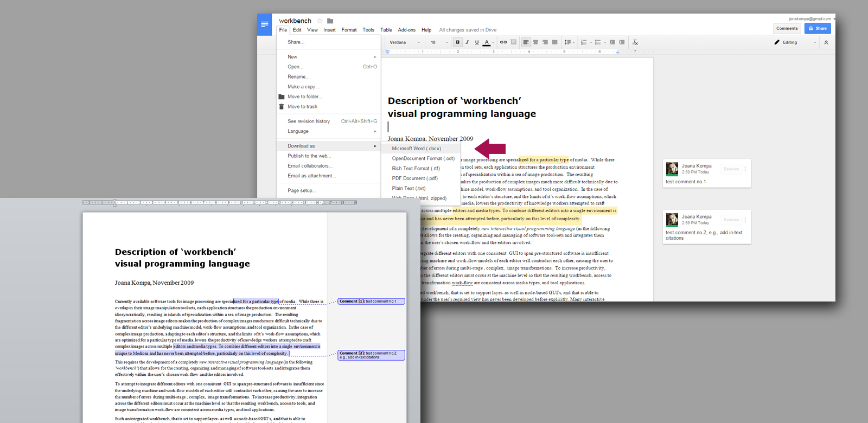Screen dimensions: 868x423
Task: Center align the text
Action: click(535, 42)
